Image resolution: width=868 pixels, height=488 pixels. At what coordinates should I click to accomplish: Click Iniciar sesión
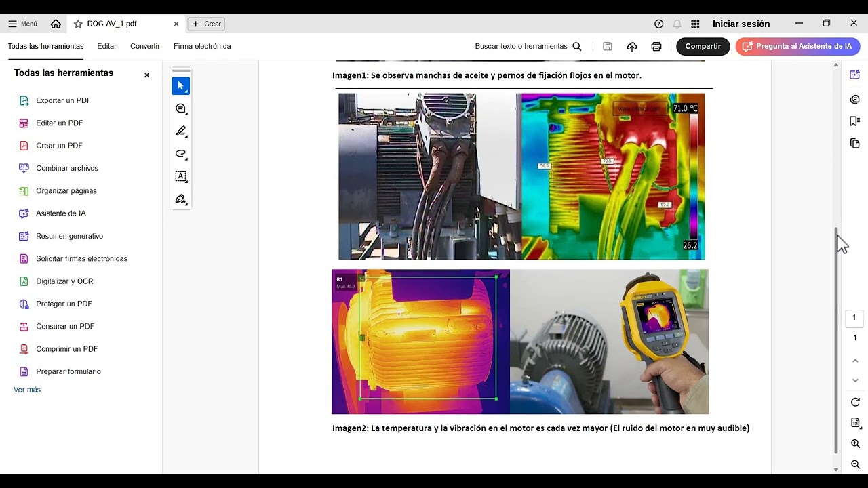click(x=741, y=24)
